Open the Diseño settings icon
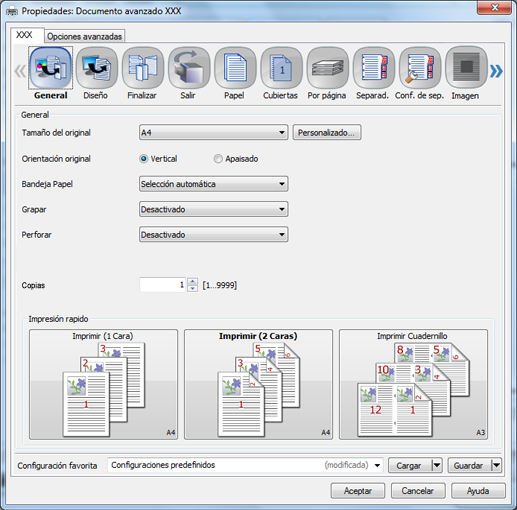Image resolution: width=517 pixels, height=510 pixels. click(96, 68)
